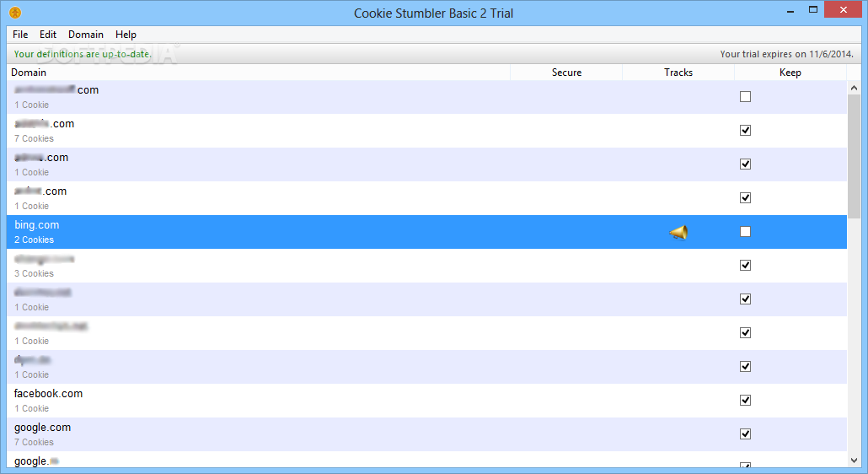Click the scrollbar down arrow
This screenshot has width=868, height=474.
click(x=854, y=461)
